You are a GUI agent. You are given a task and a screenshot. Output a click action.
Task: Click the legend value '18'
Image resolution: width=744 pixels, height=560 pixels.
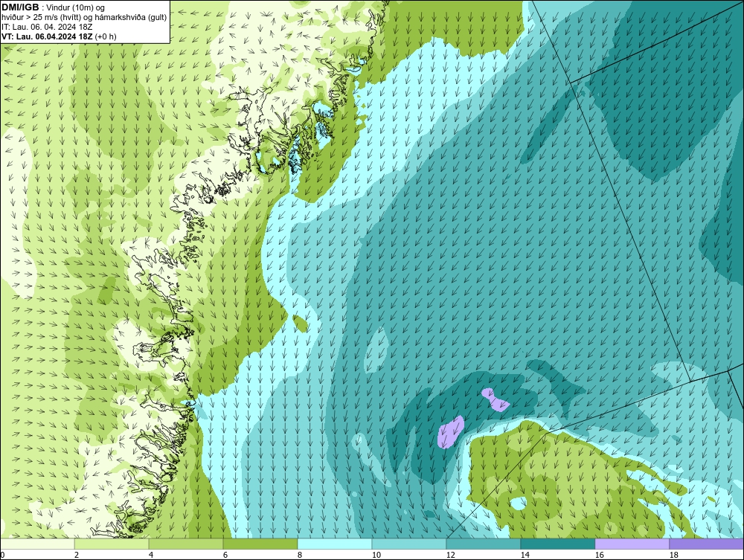click(673, 555)
